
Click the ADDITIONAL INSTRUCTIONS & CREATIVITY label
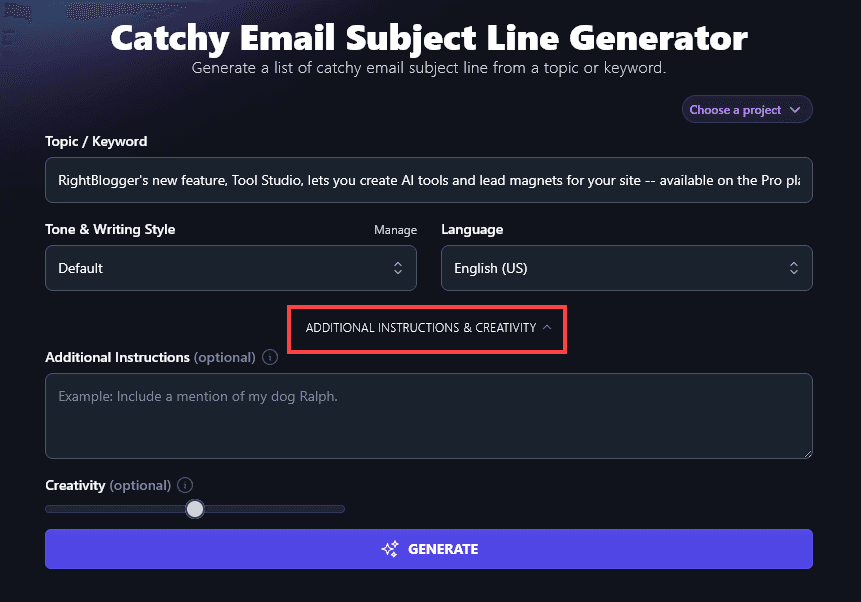(x=418, y=327)
